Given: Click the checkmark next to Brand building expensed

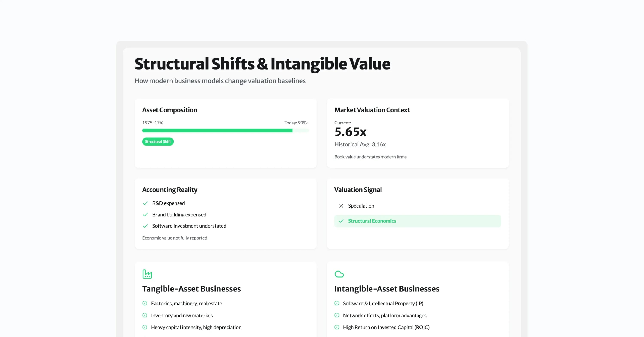Looking at the screenshot, I should coord(145,214).
